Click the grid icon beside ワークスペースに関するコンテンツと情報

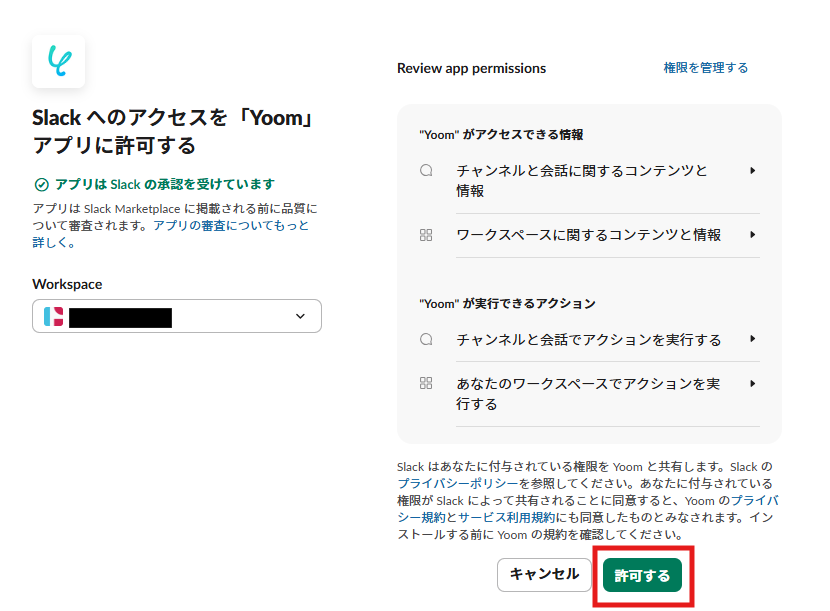[x=426, y=235]
